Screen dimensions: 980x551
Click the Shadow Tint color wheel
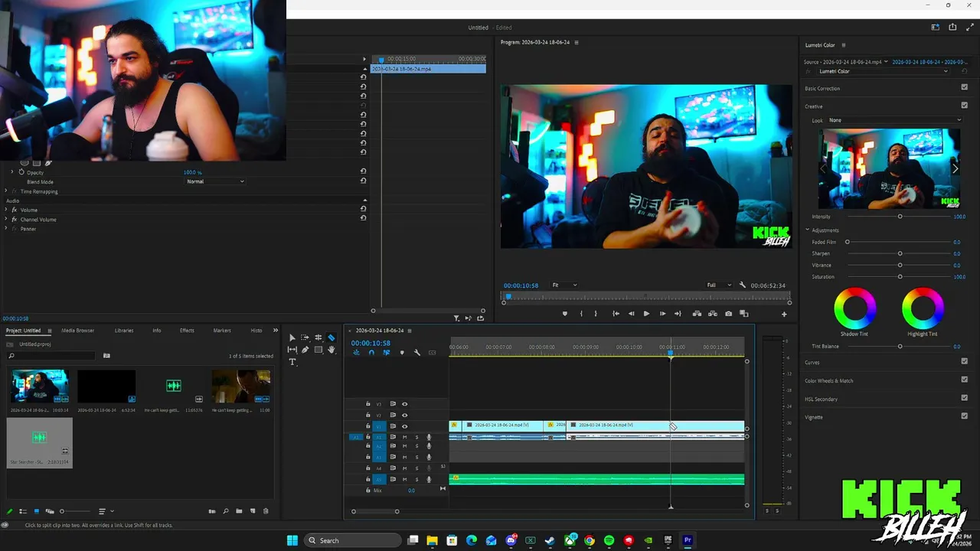click(x=854, y=308)
